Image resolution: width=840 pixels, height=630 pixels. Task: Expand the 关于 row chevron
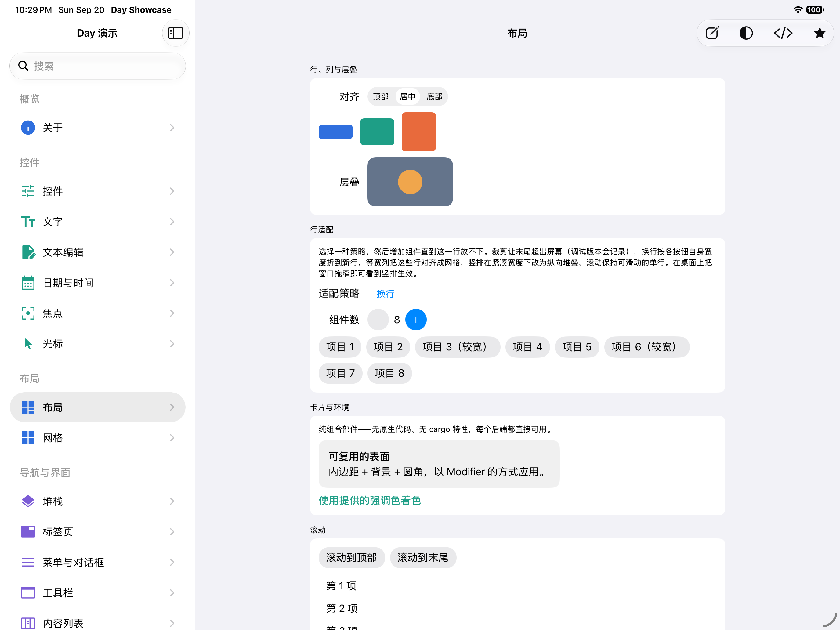click(x=172, y=128)
